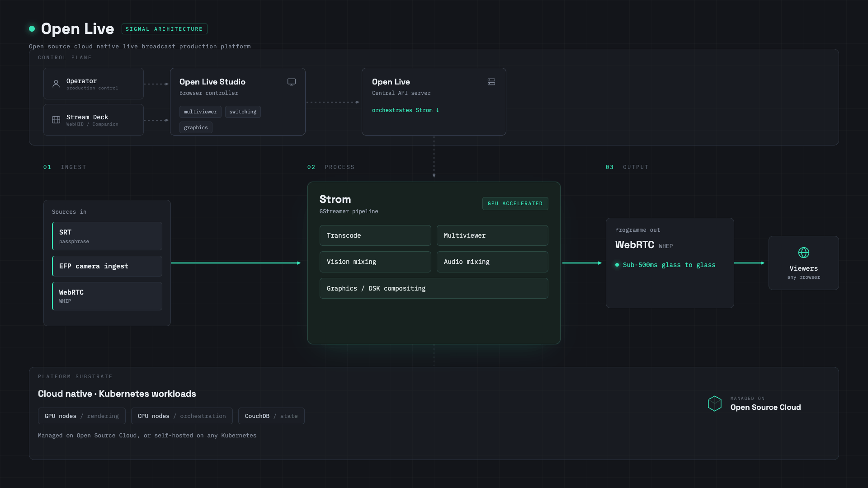Screen dimensions: 868x488
Task: Click the Open Live main title
Action: coord(77,28)
